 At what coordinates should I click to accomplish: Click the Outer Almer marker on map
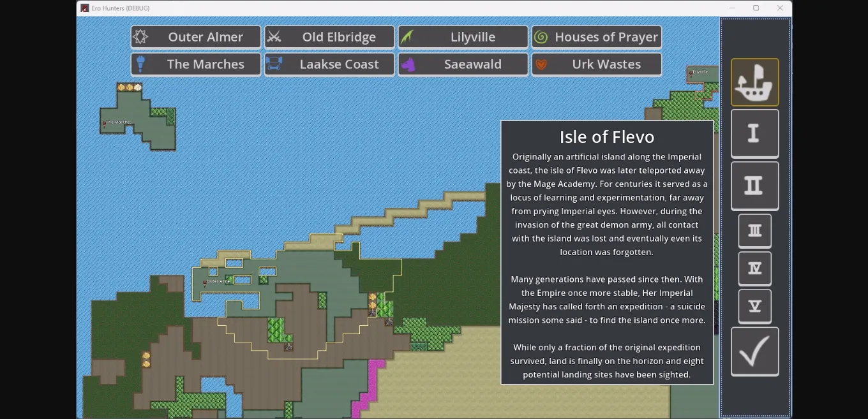pyautogui.click(x=206, y=282)
